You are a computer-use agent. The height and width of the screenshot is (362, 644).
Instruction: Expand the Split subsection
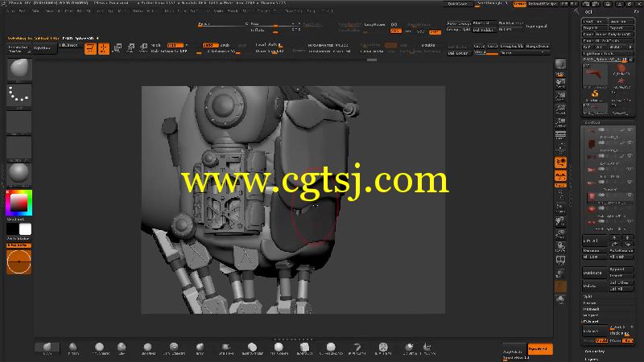(588, 296)
